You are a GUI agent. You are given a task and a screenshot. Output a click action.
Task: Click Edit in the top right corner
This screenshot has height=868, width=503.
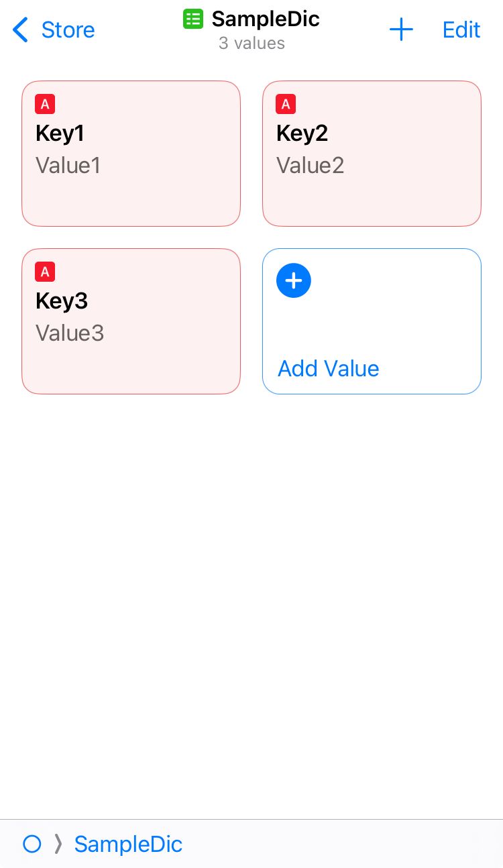click(461, 30)
